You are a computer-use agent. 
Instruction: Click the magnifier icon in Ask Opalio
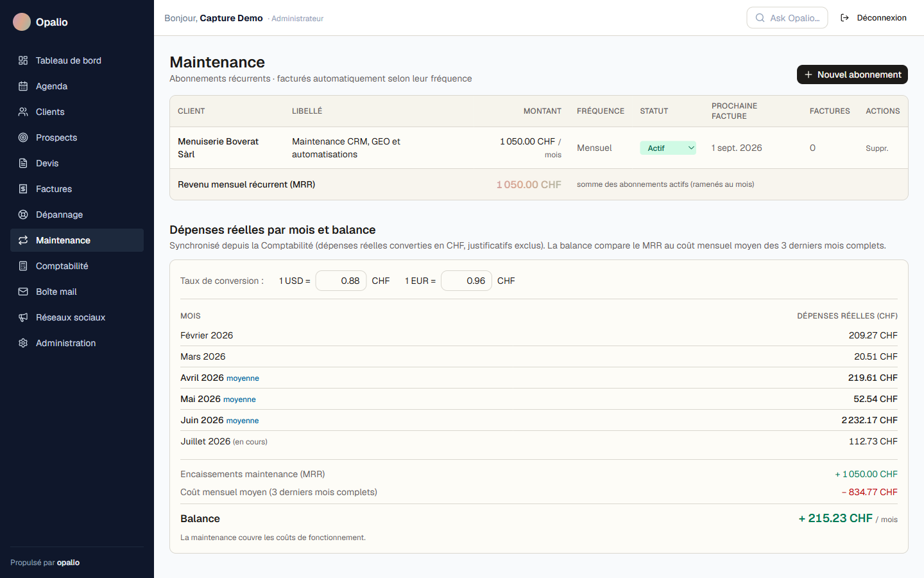tap(760, 18)
